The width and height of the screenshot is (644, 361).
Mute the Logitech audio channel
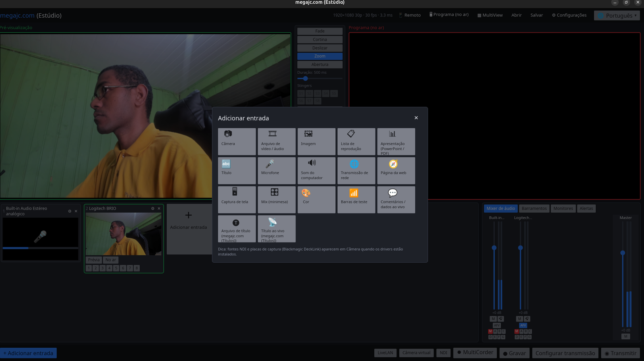[520, 319]
